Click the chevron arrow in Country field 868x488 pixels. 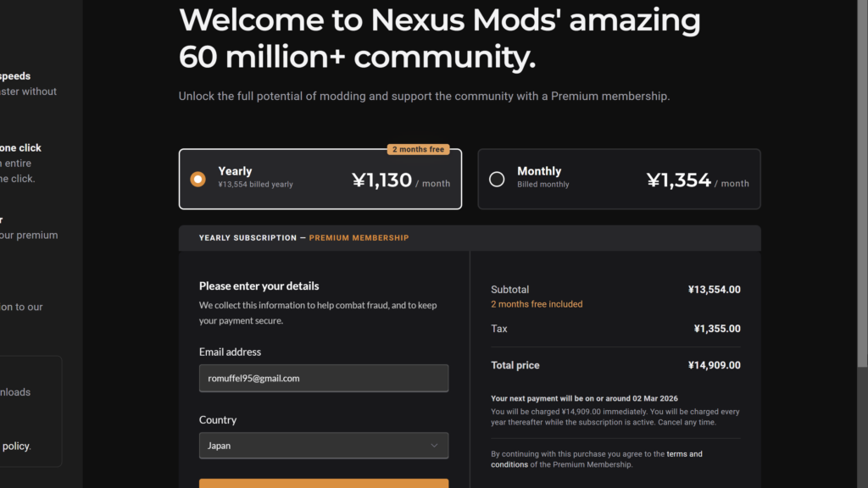click(x=434, y=446)
